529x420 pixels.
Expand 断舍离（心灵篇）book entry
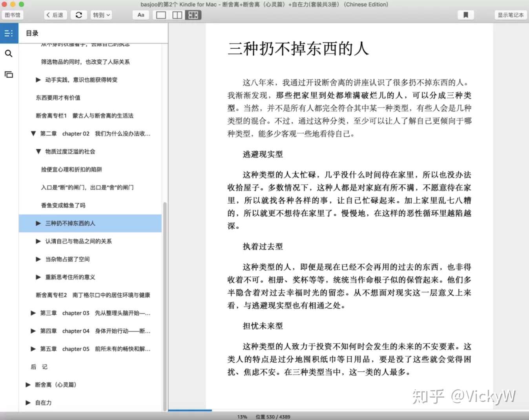click(28, 385)
